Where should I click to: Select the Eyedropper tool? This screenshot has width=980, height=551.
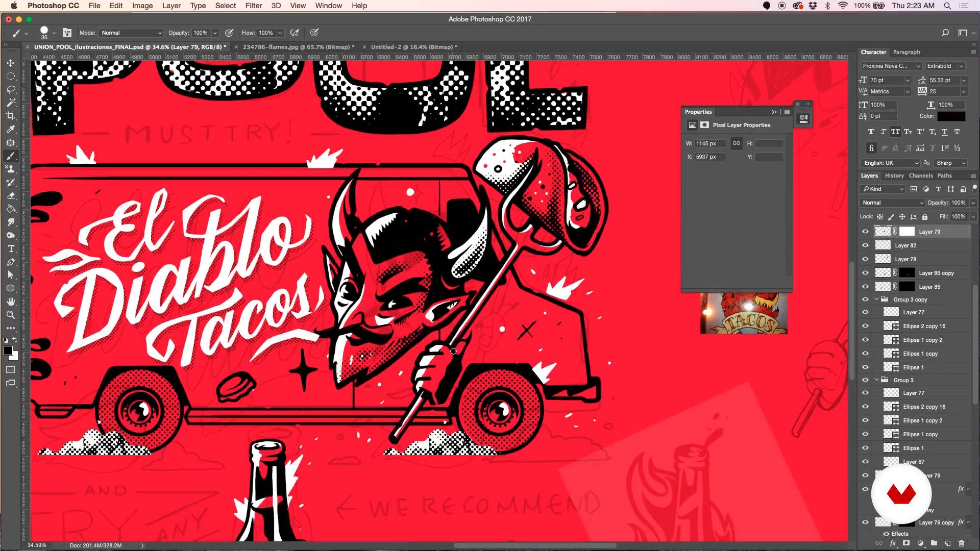point(10,129)
